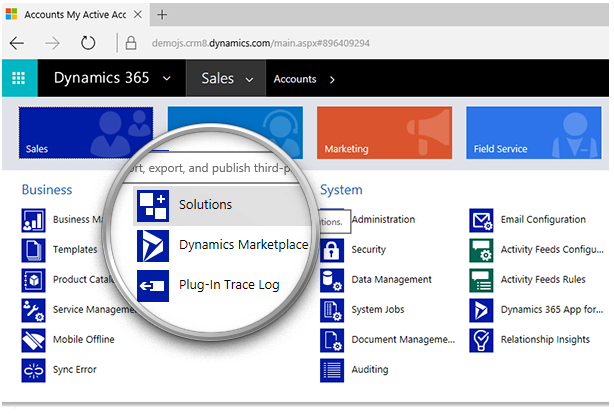The height and width of the screenshot is (414, 614).
Task: Click the System Jobs icon
Action: click(332, 310)
